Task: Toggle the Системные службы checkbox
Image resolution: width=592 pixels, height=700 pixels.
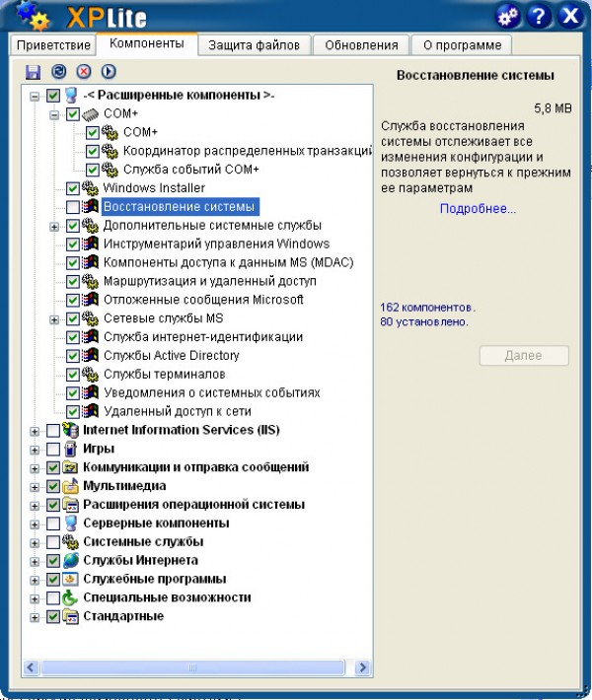Action: 53,542
